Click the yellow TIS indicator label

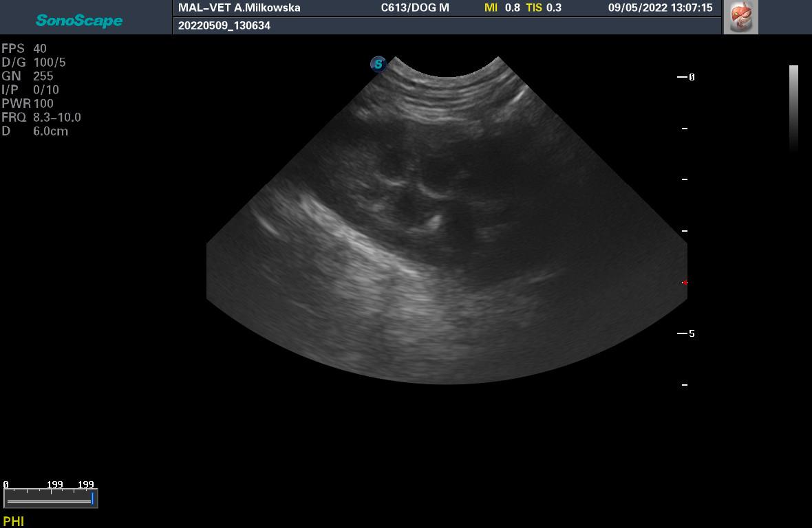click(x=534, y=8)
